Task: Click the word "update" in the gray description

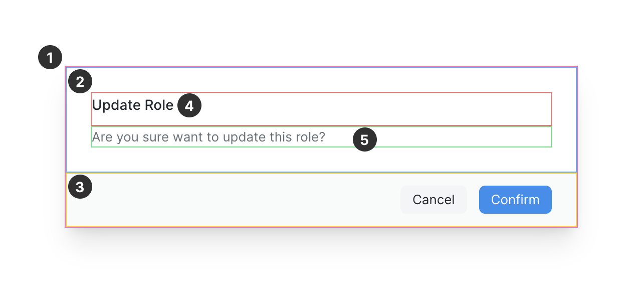Action: (244, 137)
